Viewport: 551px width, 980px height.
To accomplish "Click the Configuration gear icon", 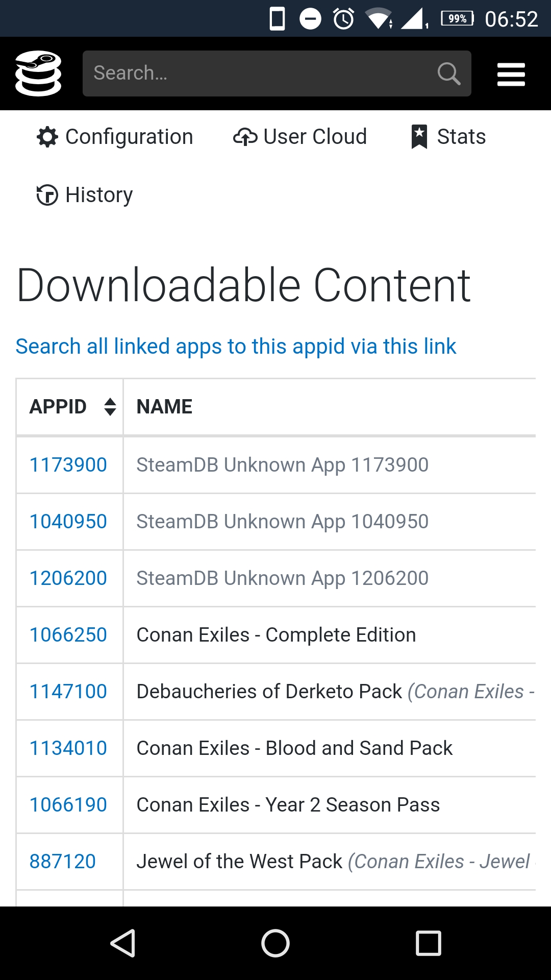I will coord(47,137).
